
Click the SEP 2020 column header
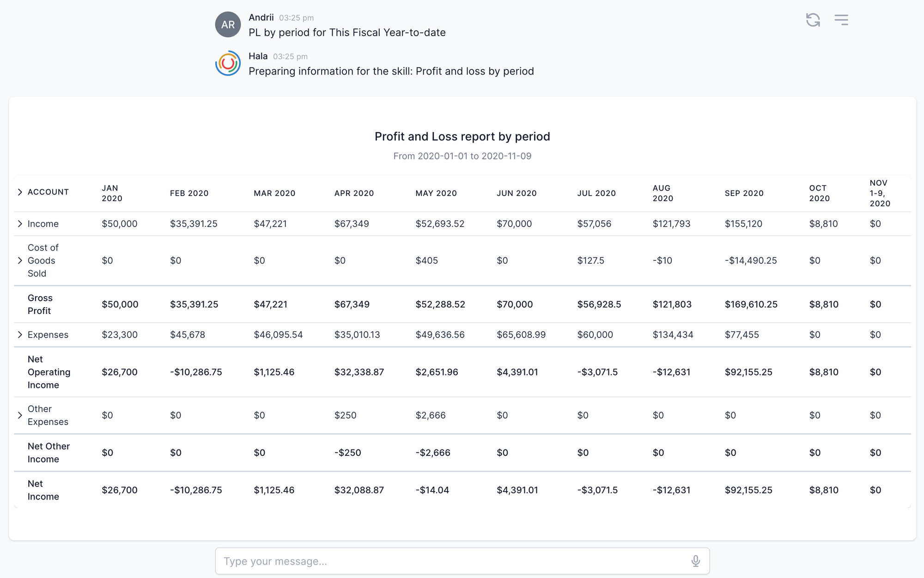[744, 193]
